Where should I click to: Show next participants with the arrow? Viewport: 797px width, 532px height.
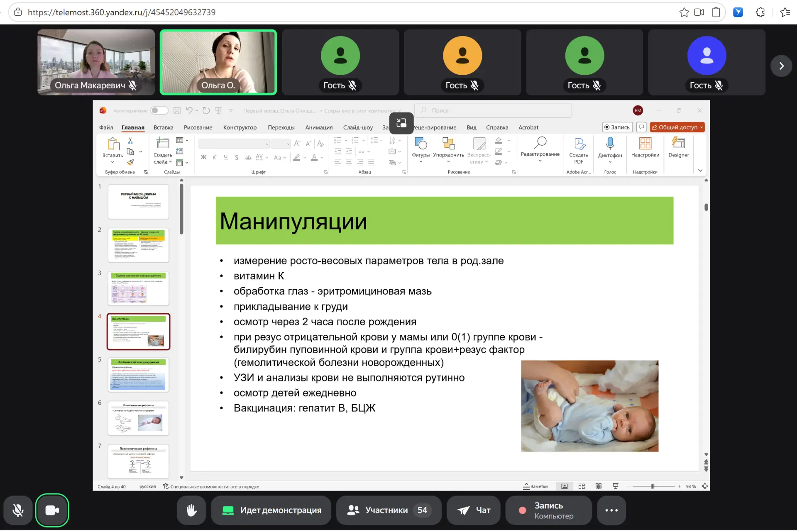coord(781,66)
